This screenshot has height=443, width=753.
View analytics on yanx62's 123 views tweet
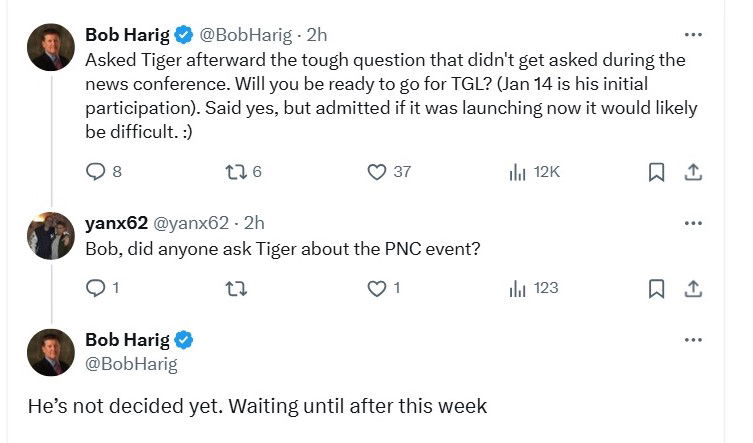tap(518, 288)
